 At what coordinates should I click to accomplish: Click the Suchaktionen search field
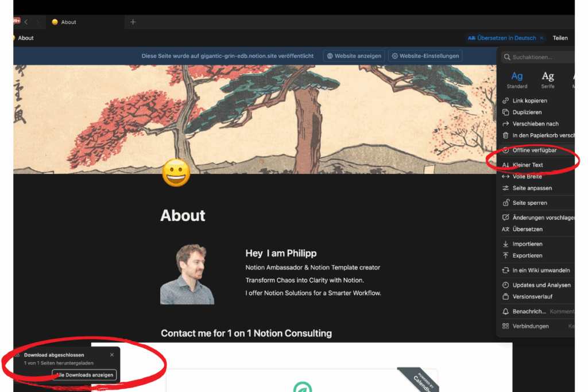(538, 57)
